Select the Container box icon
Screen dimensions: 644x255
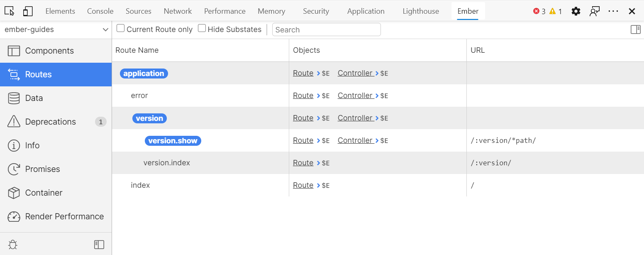coord(14,193)
